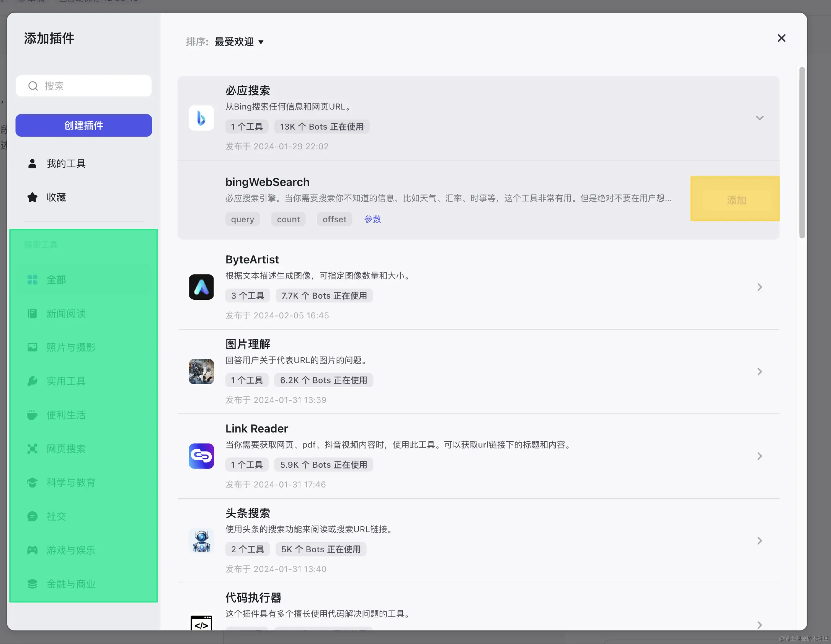The width and height of the screenshot is (831, 644).
Task: Click 添加 for bingWebSearch tool
Action: pyautogui.click(x=736, y=200)
